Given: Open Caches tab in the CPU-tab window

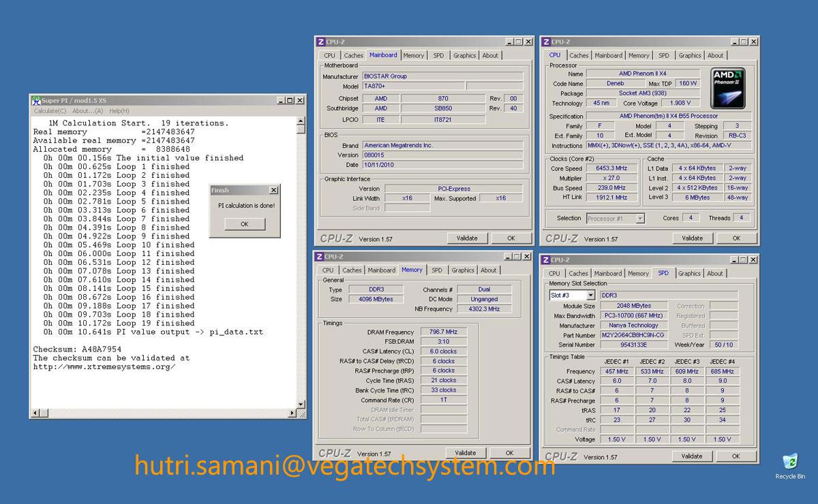Looking at the screenshot, I should [x=579, y=56].
